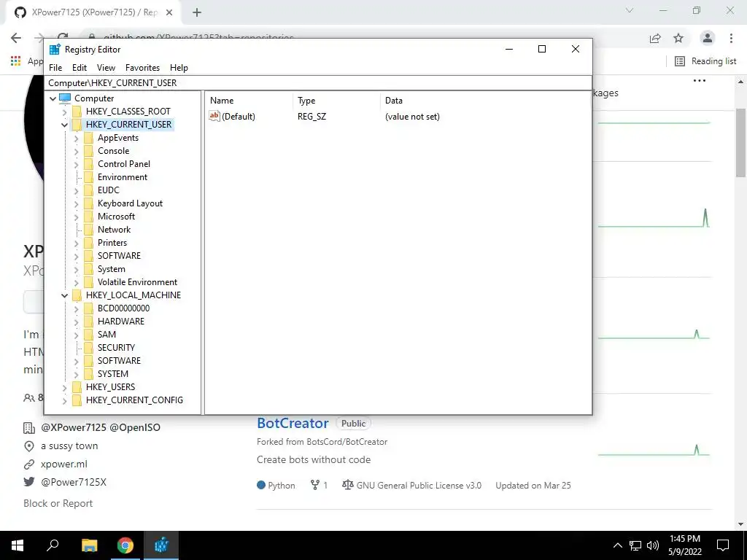Expand the HKEY_USERS key
This screenshot has width=747, height=560.
pos(64,388)
